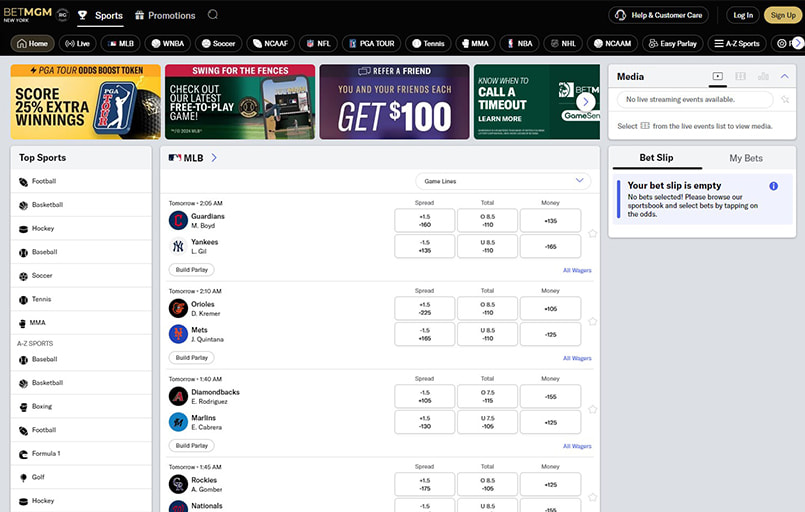Open the PGA Tour odds boost banner

[85, 102]
